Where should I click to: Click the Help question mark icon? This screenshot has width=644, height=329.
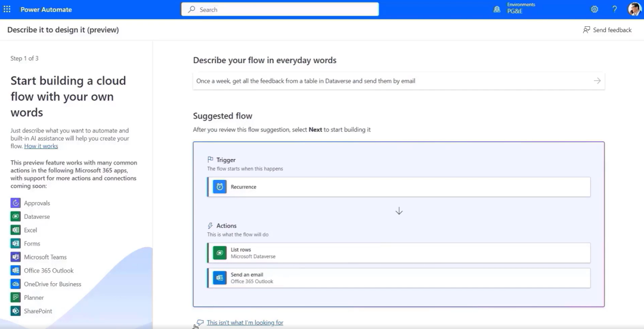pos(615,10)
